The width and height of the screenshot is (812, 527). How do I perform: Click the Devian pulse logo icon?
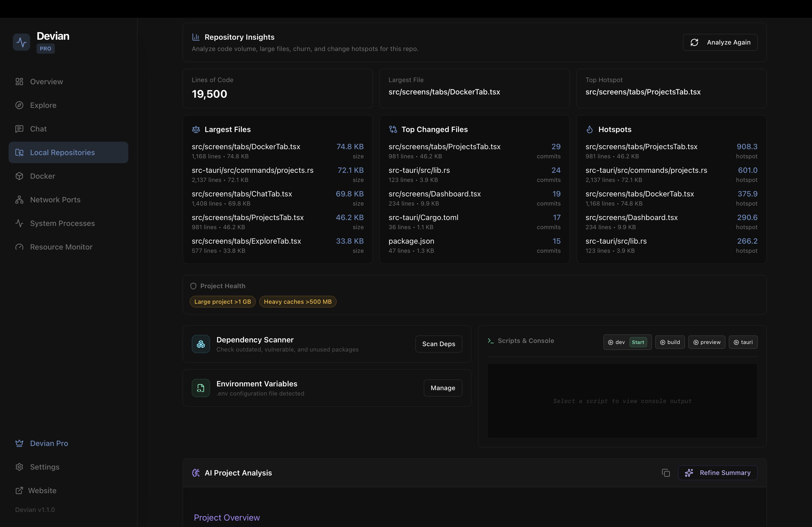click(x=21, y=42)
